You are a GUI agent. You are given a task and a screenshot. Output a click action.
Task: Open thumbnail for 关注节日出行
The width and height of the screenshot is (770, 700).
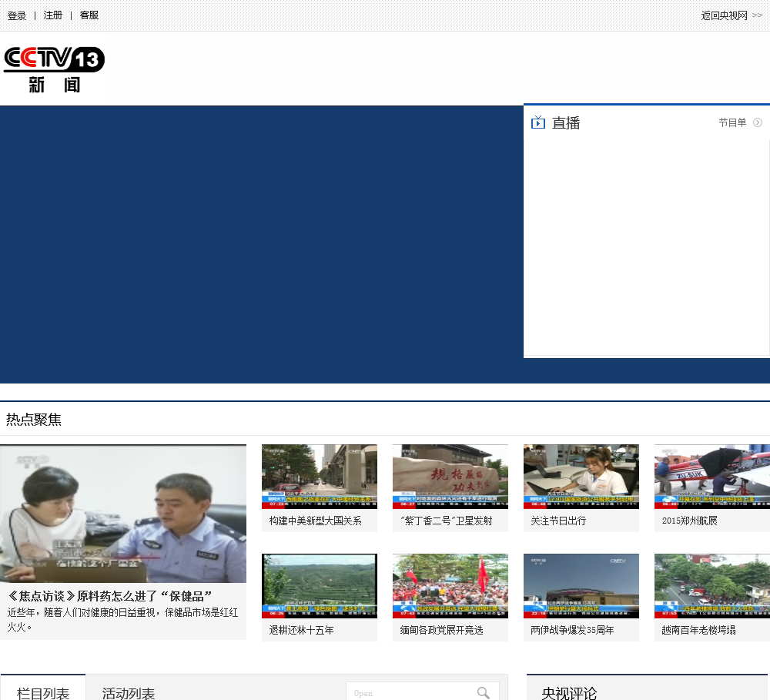pos(581,477)
